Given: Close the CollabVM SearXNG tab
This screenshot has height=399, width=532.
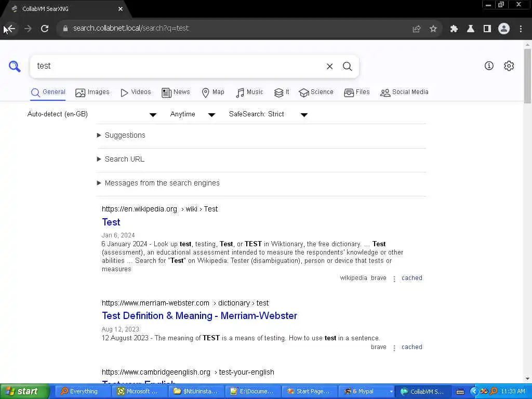Looking at the screenshot, I should click(x=121, y=9).
